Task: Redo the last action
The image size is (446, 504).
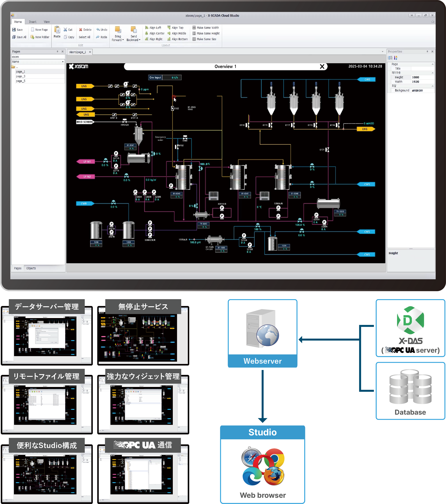Action: coord(102,37)
